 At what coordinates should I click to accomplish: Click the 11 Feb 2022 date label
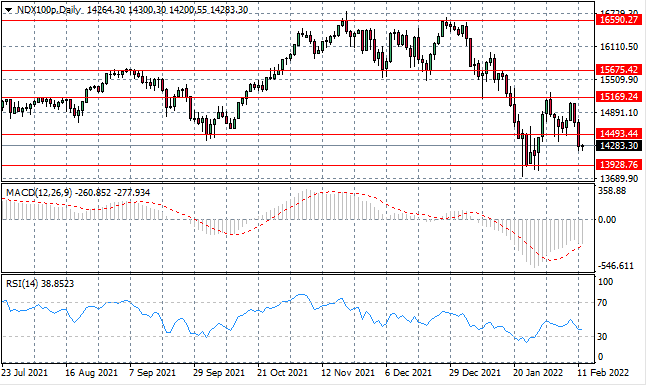(603, 373)
